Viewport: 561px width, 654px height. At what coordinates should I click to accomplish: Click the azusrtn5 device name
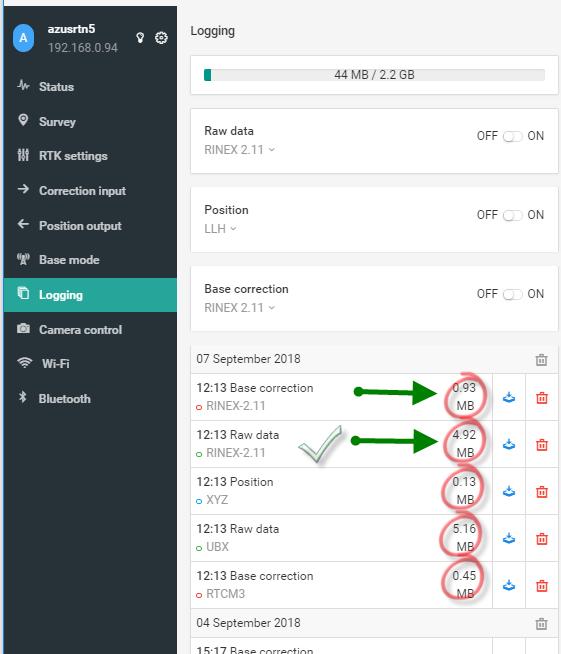click(71, 29)
